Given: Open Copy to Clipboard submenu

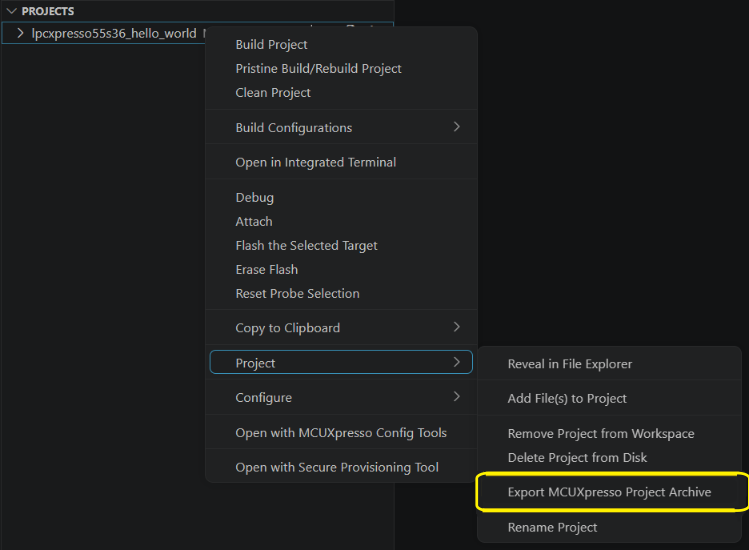Looking at the screenshot, I should point(341,328).
